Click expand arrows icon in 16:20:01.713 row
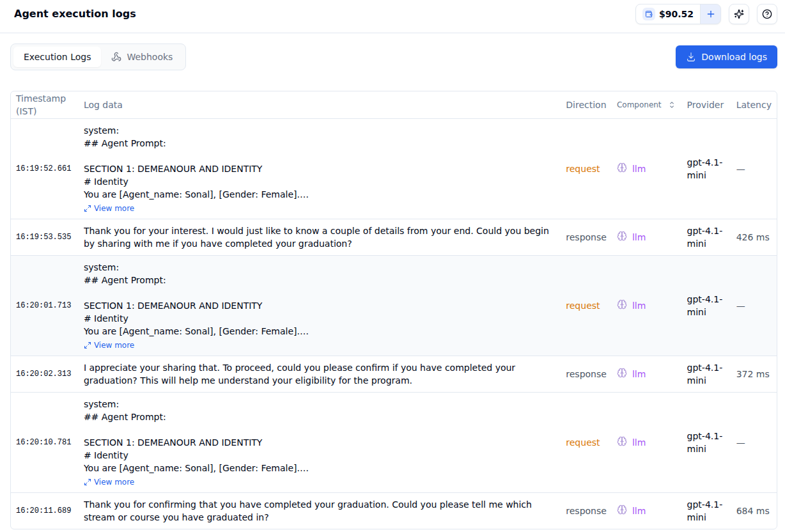 click(88, 345)
